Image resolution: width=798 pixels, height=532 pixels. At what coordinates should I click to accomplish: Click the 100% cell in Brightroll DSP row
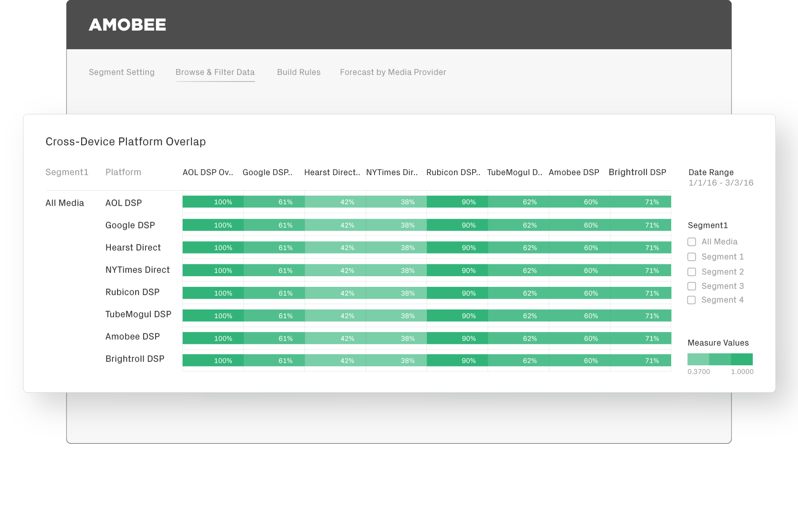[213, 360]
